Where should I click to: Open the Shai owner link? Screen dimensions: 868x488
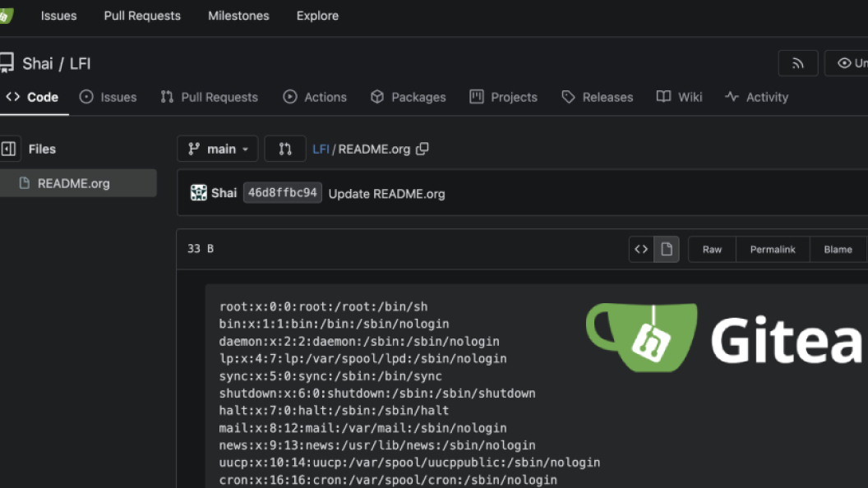38,63
